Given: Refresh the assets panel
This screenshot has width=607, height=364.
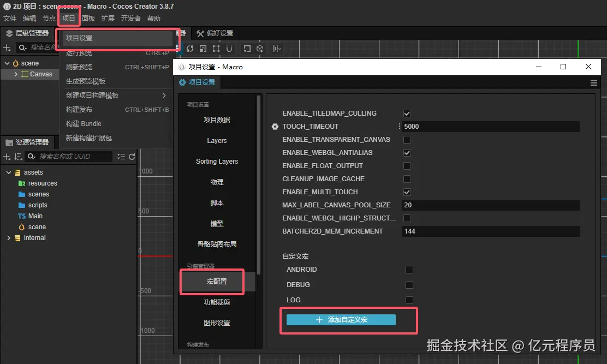Looking at the screenshot, I should click(x=132, y=157).
